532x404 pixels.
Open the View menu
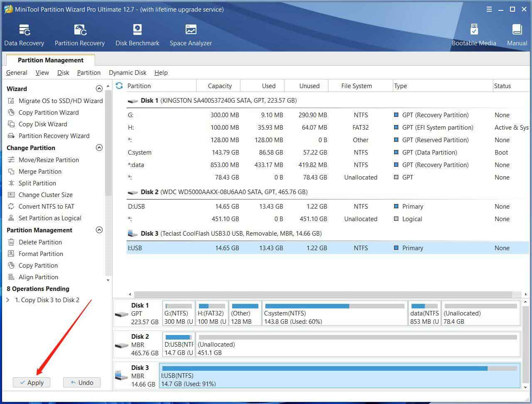tap(42, 73)
